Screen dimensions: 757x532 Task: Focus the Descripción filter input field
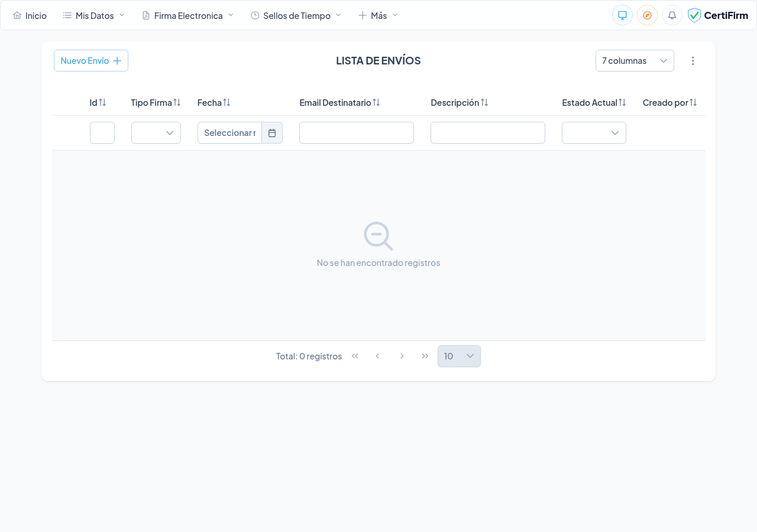[488, 133]
